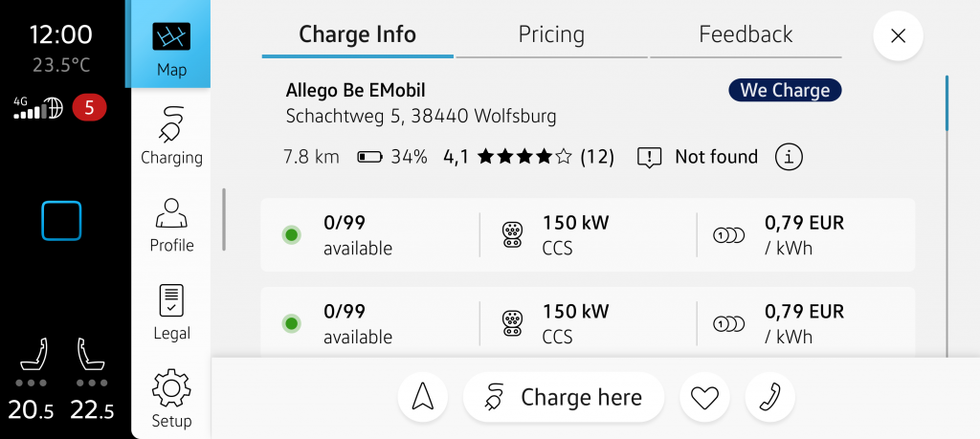Tap the red notification badge showing 5

coord(89,108)
